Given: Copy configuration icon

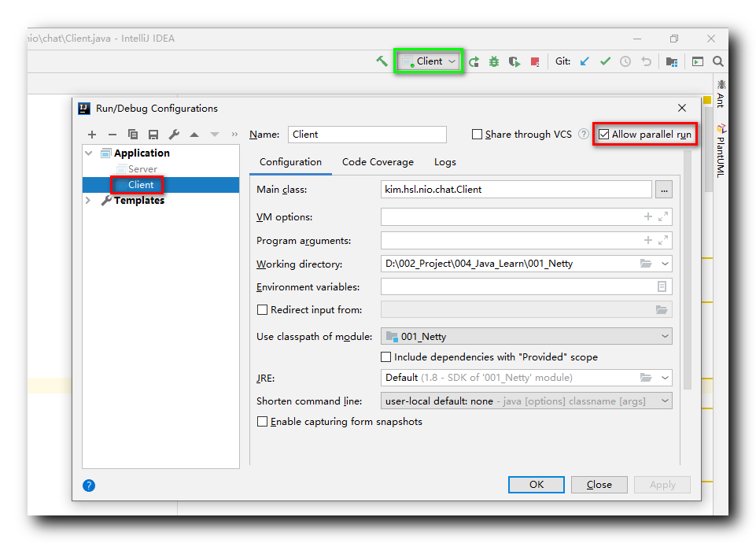Looking at the screenshot, I should click(133, 135).
